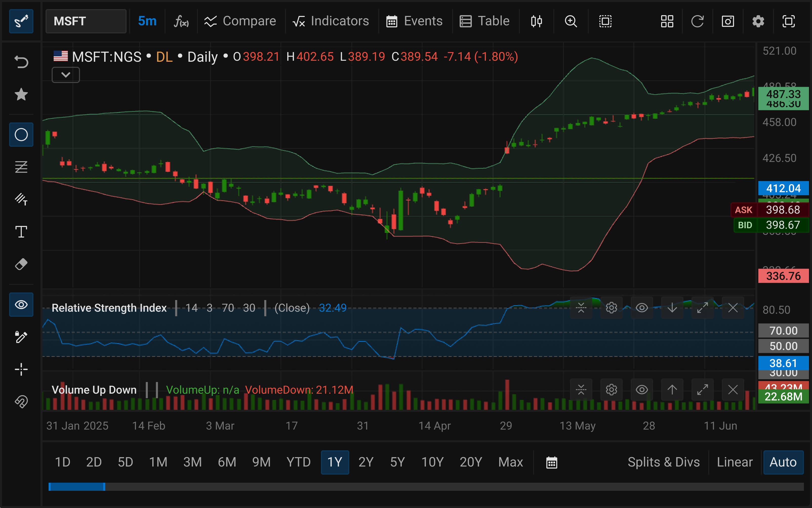This screenshot has width=812, height=508.
Task: Refresh the chart data
Action: click(697, 21)
